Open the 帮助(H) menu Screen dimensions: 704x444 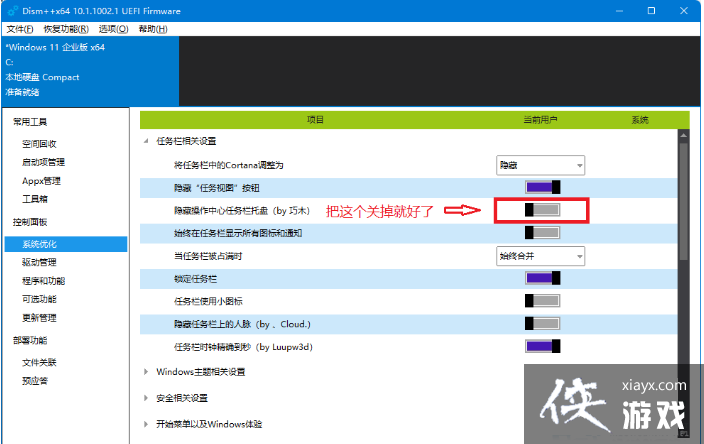(153, 29)
